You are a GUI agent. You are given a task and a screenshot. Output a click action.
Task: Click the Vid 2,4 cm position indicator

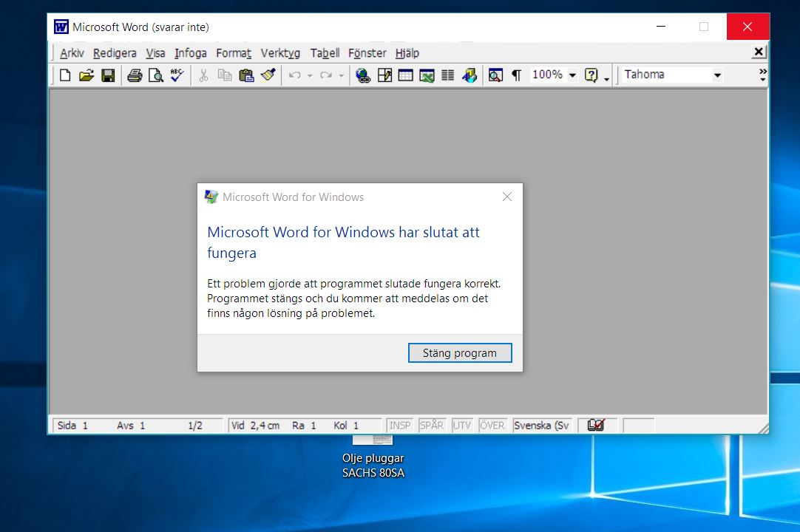(x=255, y=425)
